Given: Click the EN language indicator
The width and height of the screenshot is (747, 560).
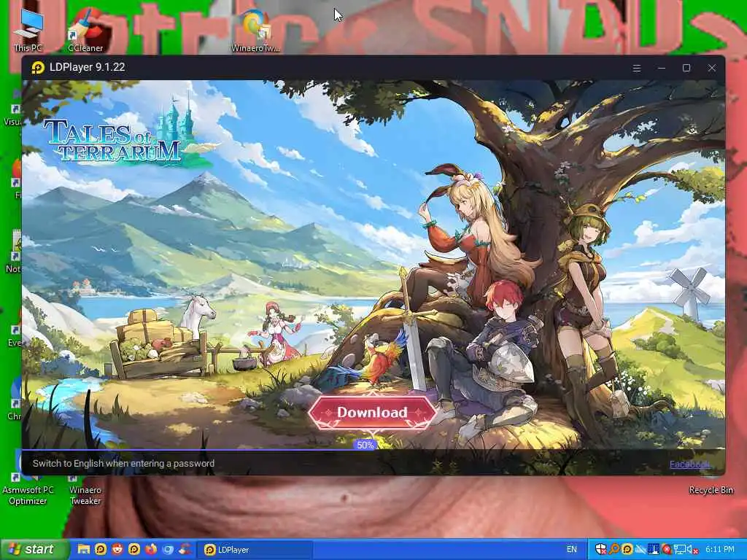Looking at the screenshot, I should click(x=572, y=550).
